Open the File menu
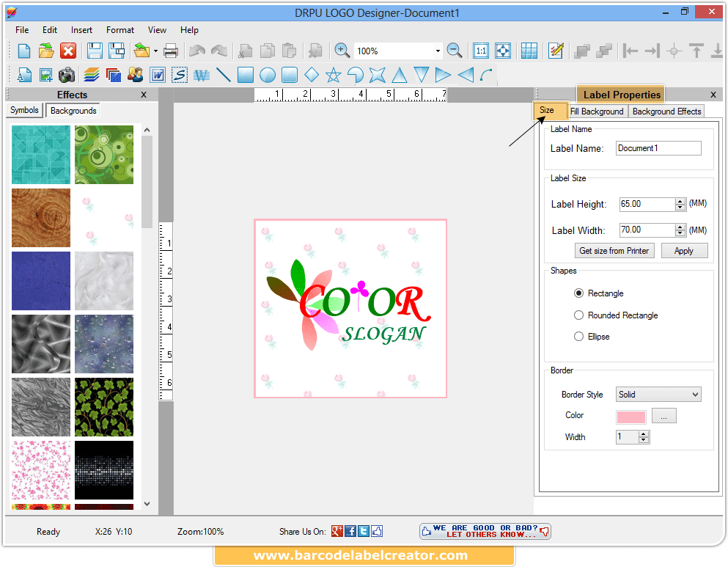728x567 pixels. tap(22, 30)
